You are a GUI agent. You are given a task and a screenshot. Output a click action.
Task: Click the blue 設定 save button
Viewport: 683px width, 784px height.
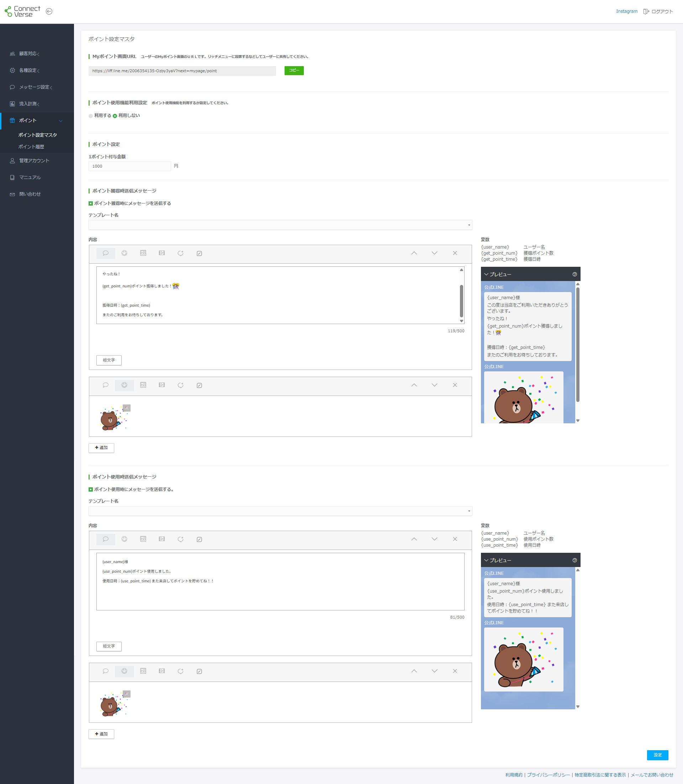pyautogui.click(x=657, y=755)
